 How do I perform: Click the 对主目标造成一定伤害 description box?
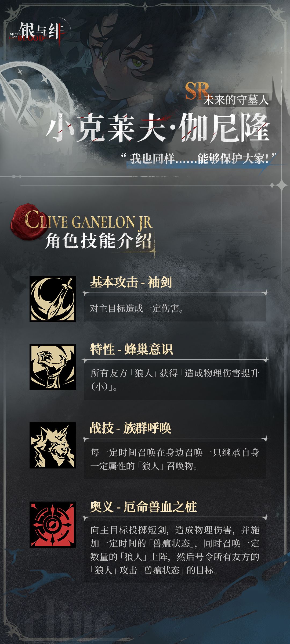(x=175, y=309)
